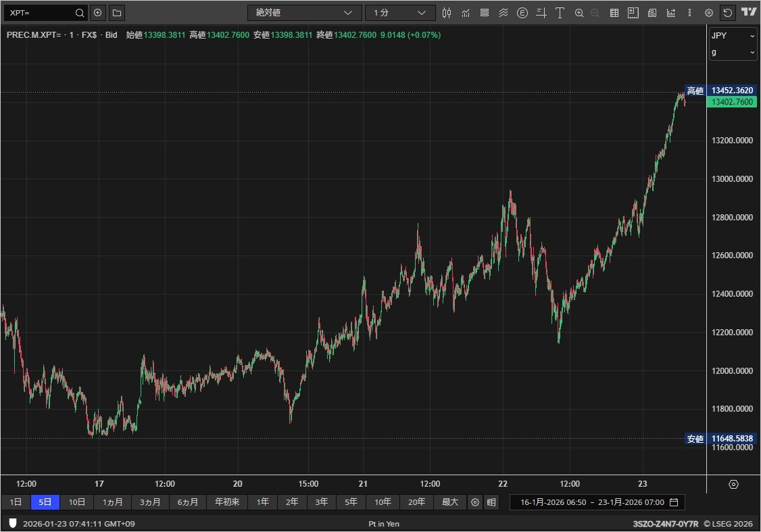Click the 安値 11648.5838 price label
The height and width of the screenshot is (532, 761).
(x=720, y=439)
